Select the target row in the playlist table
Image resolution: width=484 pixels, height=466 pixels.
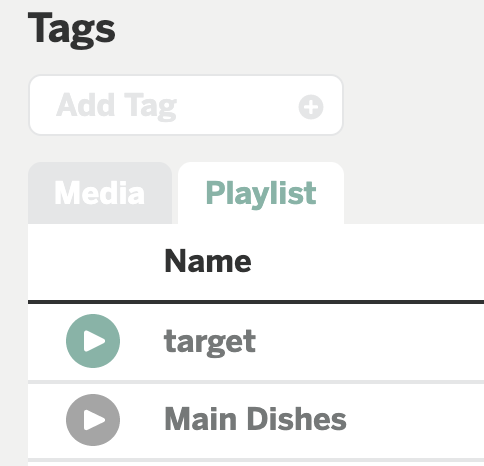click(256, 341)
